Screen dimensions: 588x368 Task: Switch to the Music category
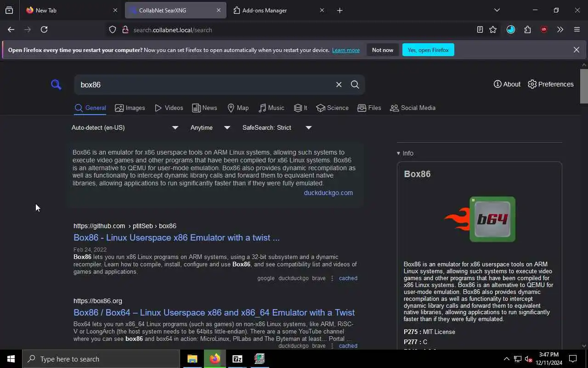pos(271,108)
